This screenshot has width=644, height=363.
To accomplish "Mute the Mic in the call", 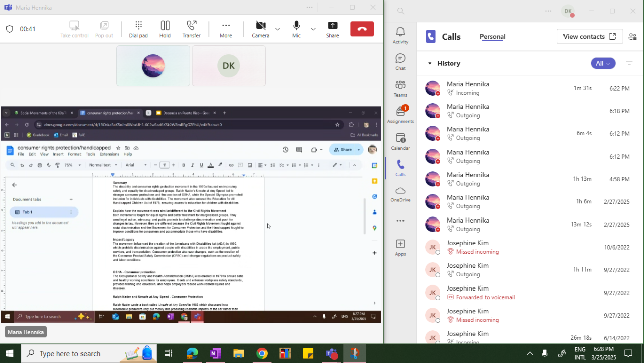I will point(296,29).
